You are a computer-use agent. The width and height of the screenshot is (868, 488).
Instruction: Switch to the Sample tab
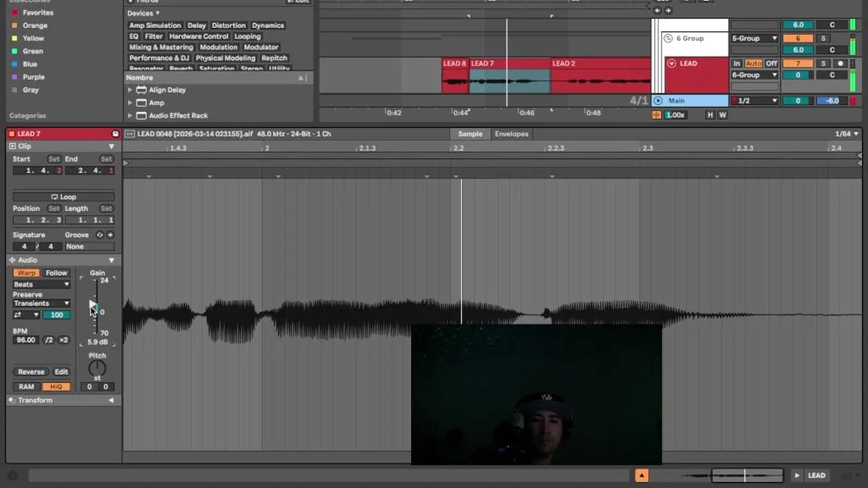[470, 134]
